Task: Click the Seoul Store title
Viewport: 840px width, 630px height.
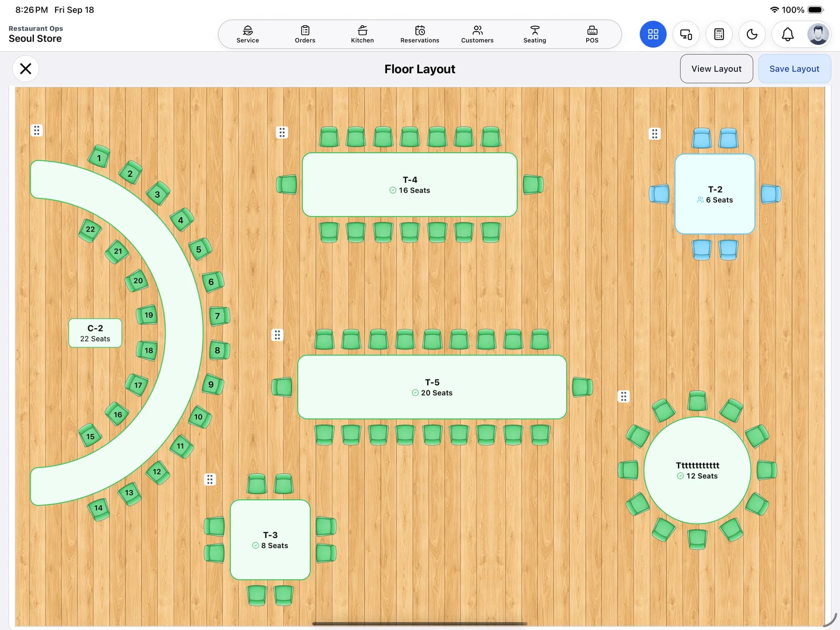Action: [x=35, y=38]
